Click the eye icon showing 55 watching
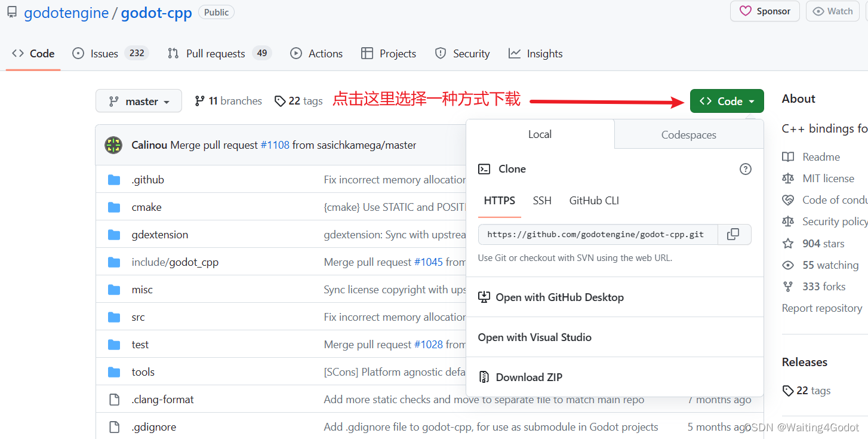The image size is (868, 439). click(x=788, y=265)
